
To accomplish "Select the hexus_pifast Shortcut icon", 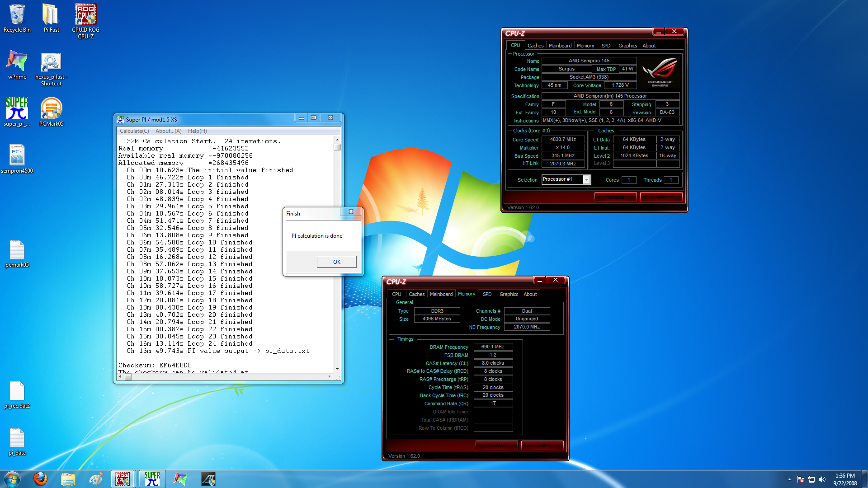I will pos(51,69).
